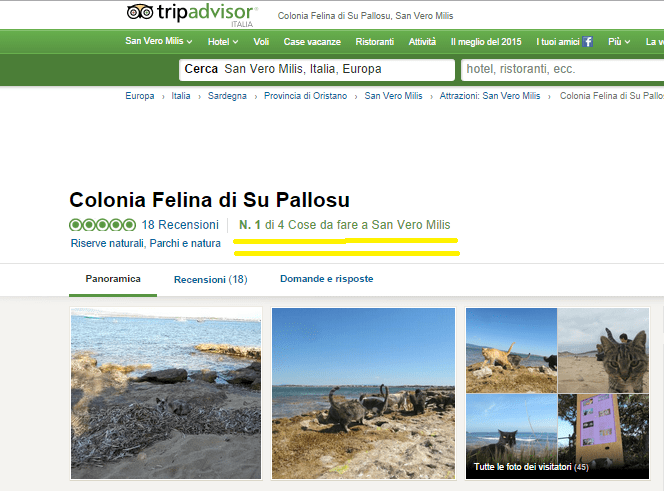
Task: Click the five-bubble rating icon
Action: coord(102,225)
